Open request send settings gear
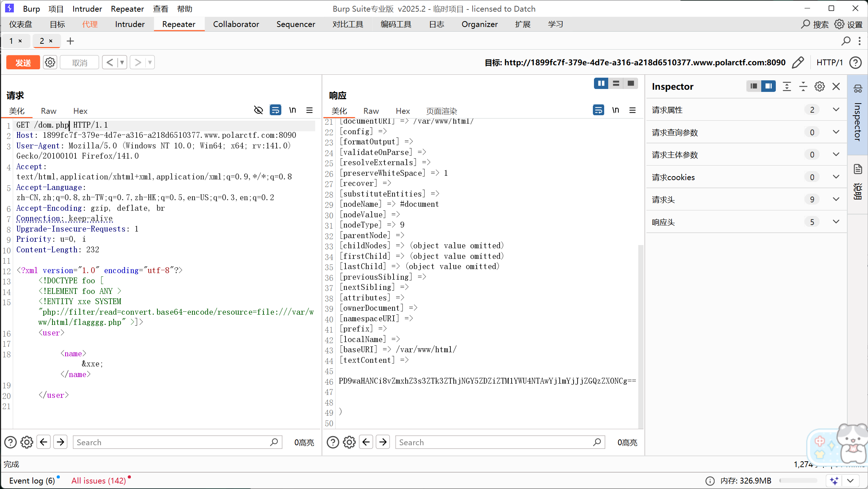This screenshot has height=489, width=868. (x=50, y=63)
